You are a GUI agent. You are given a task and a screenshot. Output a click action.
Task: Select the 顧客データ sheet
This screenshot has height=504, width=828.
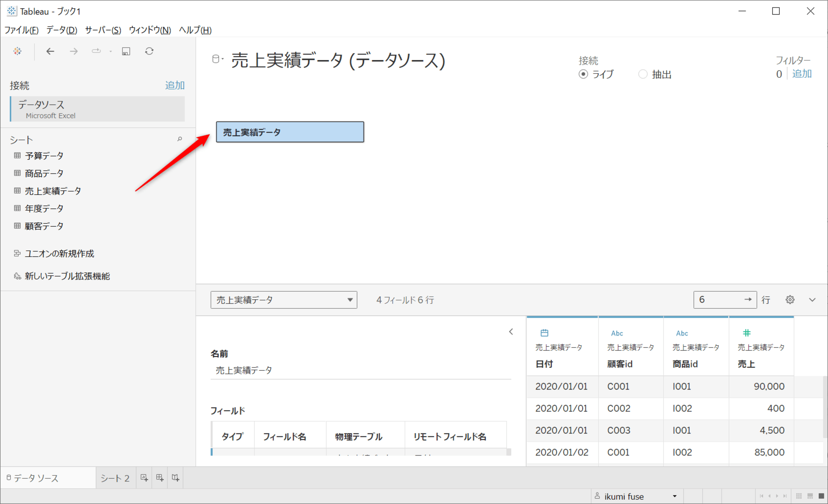pos(44,226)
